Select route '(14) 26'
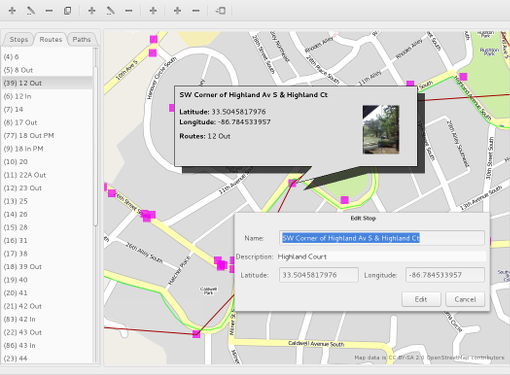510x375 pixels. 47,214
